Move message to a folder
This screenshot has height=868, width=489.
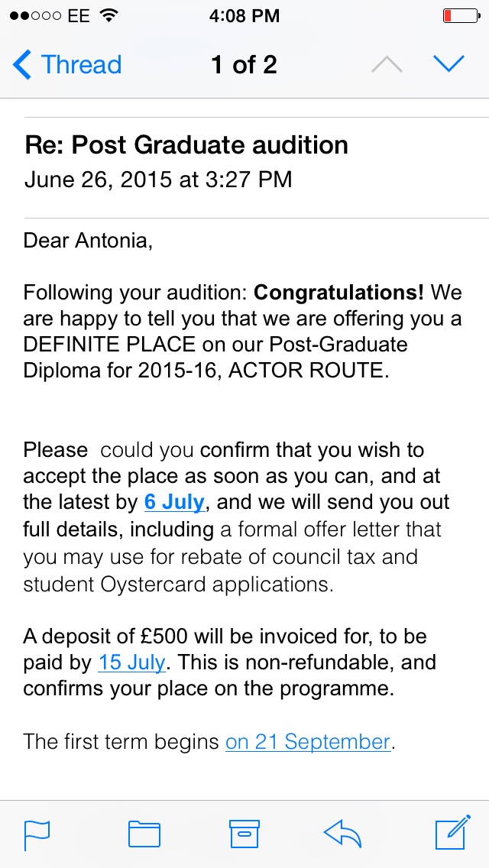click(x=144, y=834)
